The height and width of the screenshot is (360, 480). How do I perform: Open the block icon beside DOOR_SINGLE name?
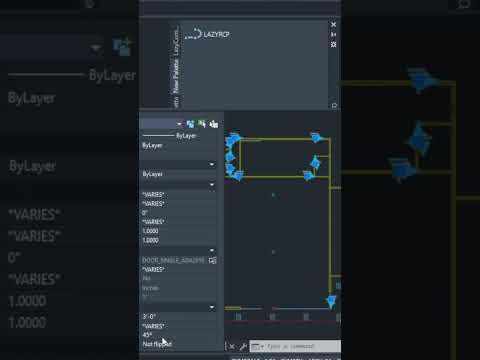pos(213,260)
